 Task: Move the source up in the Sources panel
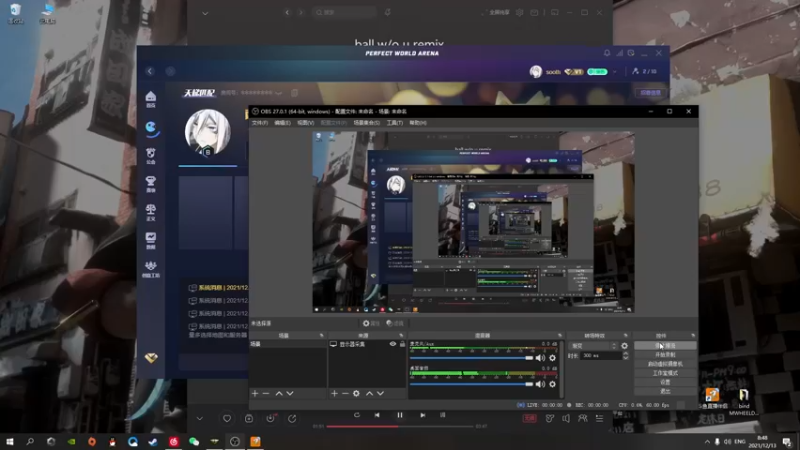click(x=369, y=393)
